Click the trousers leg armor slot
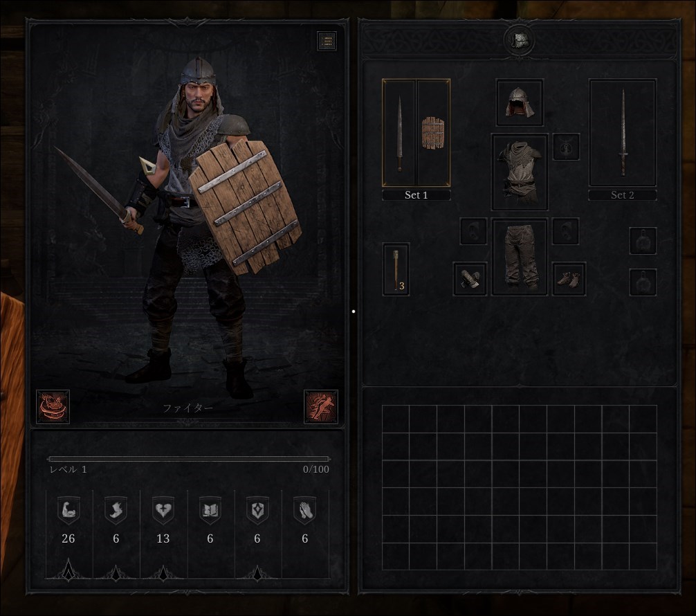Screen dimensions: 696x616 pos(520,257)
